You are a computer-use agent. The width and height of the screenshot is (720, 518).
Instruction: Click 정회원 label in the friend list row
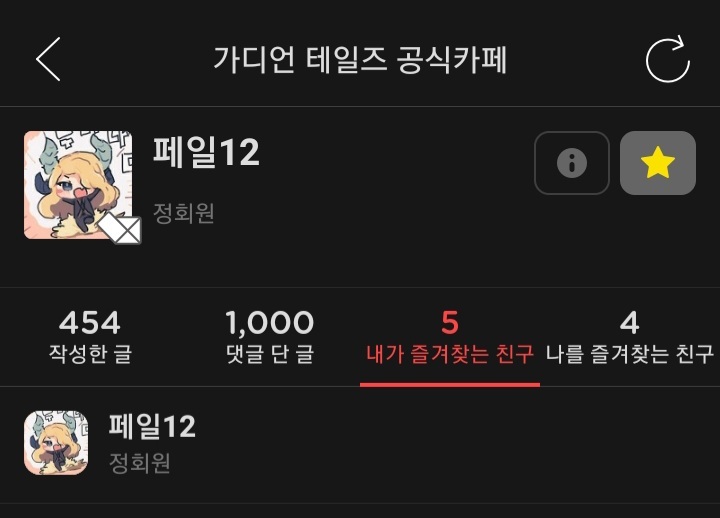140,463
